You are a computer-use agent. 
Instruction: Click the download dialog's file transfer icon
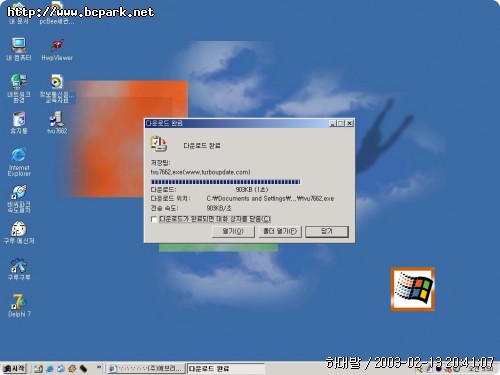click(x=159, y=143)
